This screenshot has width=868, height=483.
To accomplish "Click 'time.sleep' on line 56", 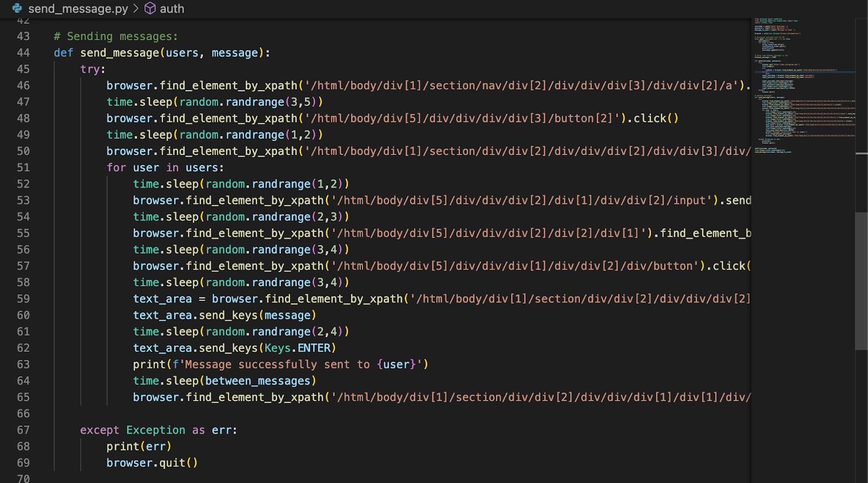I will pos(166,249).
